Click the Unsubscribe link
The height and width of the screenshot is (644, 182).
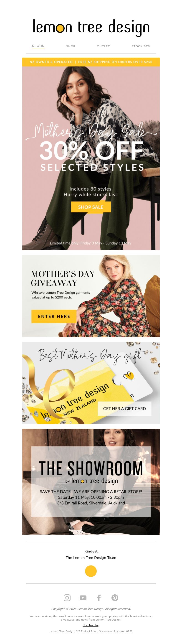(91, 625)
